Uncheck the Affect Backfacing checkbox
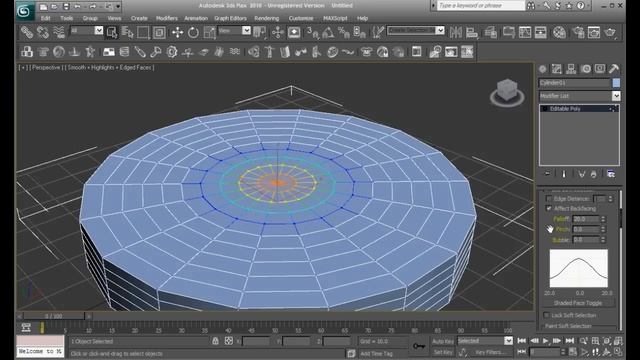Image resolution: width=640 pixels, height=360 pixels. point(549,209)
